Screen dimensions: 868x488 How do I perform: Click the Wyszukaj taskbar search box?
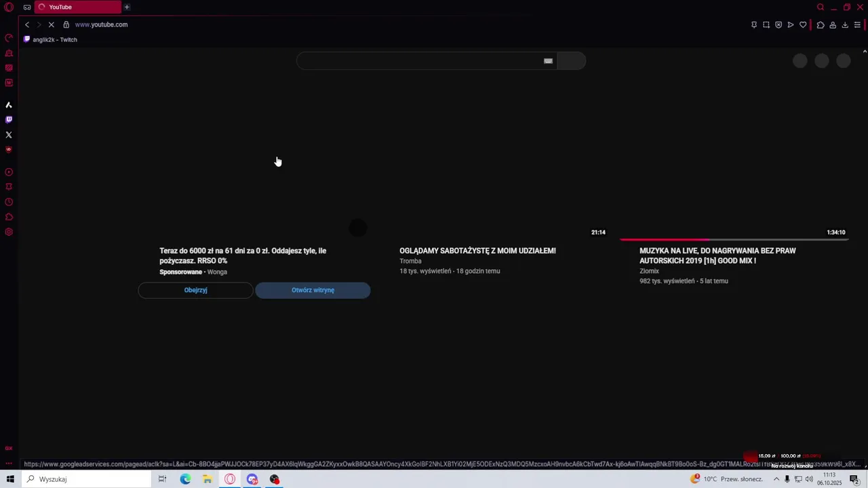pos(85,479)
